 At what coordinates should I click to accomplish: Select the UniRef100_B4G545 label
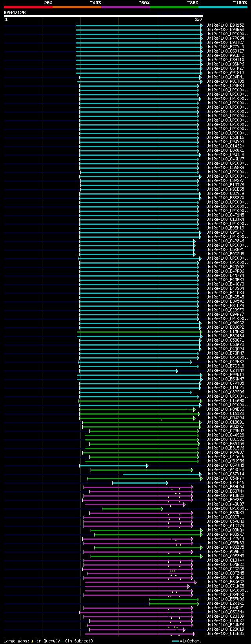point(225,297)
